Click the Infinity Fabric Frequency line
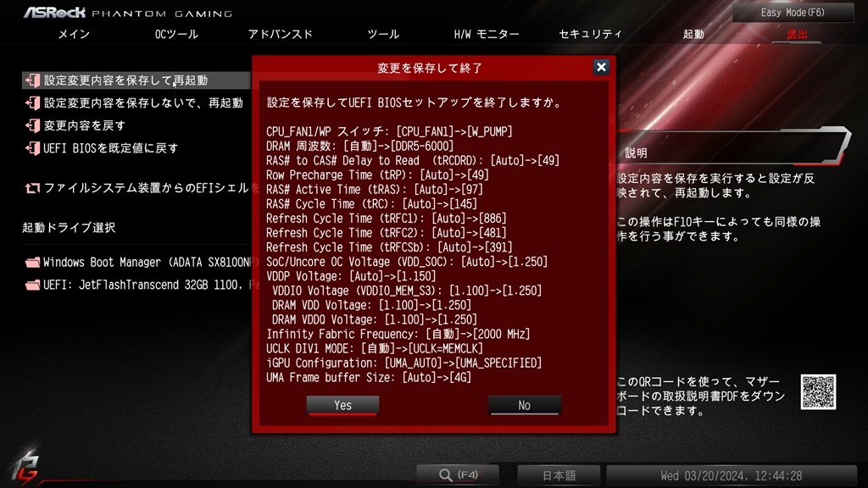 click(x=398, y=334)
